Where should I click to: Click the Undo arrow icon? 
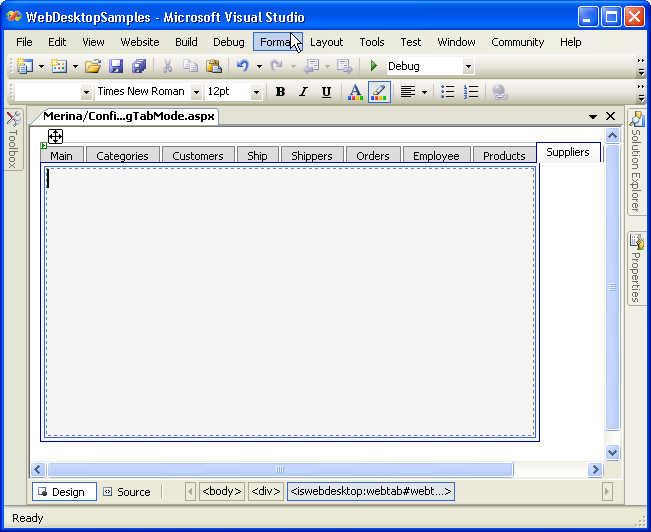click(x=242, y=66)
